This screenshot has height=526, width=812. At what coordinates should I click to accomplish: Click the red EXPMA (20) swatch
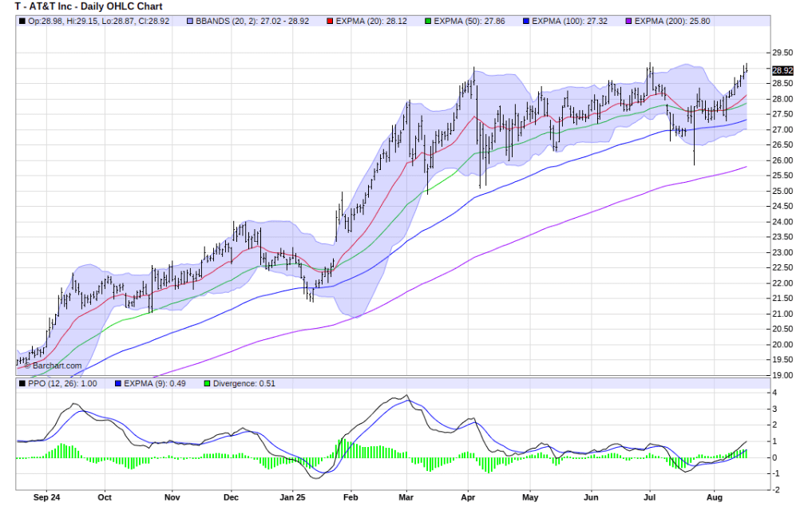(x=330, y=22)
